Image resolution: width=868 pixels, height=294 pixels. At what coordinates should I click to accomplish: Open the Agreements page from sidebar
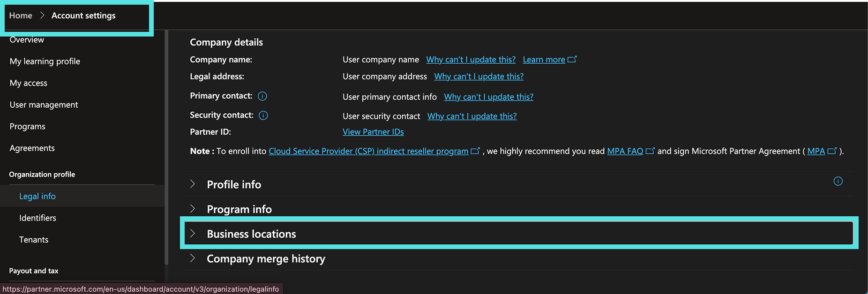[32, 148]
